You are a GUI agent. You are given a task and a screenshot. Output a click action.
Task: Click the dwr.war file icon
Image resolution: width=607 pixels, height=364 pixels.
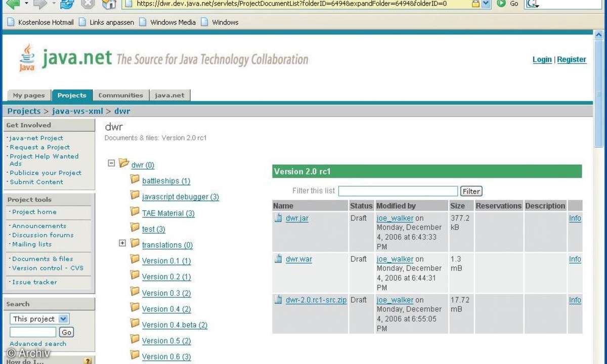pos(278,259)
